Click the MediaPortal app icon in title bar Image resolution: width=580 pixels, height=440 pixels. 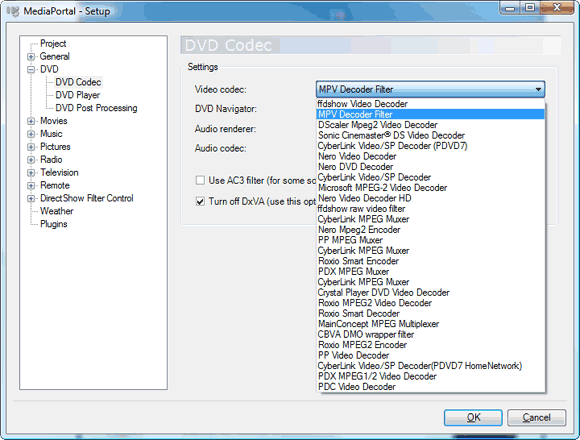coord(13,11)
